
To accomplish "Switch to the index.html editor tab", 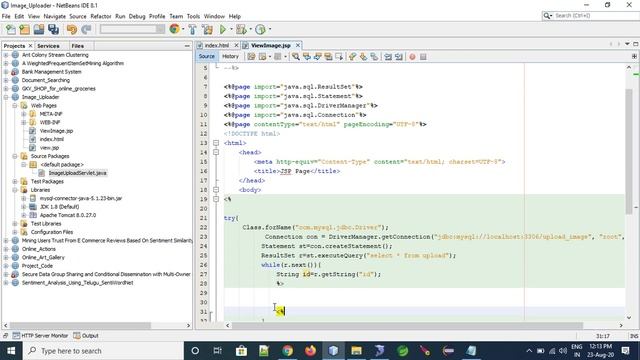I will [217, 45].
